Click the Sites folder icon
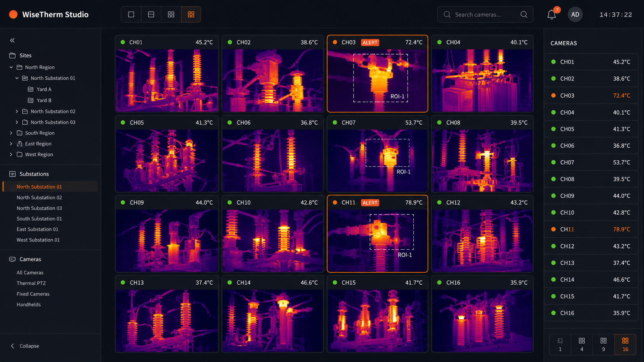 (12, 55)
